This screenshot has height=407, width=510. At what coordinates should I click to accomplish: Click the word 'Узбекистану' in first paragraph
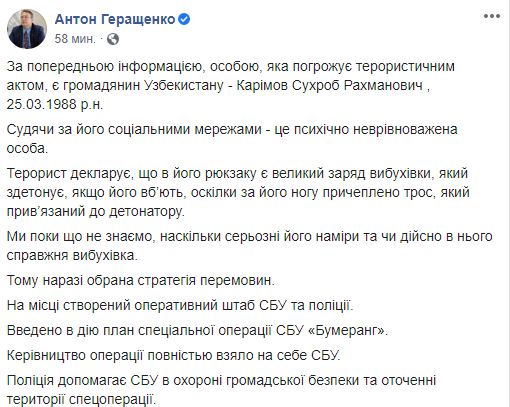pos(184,85)
